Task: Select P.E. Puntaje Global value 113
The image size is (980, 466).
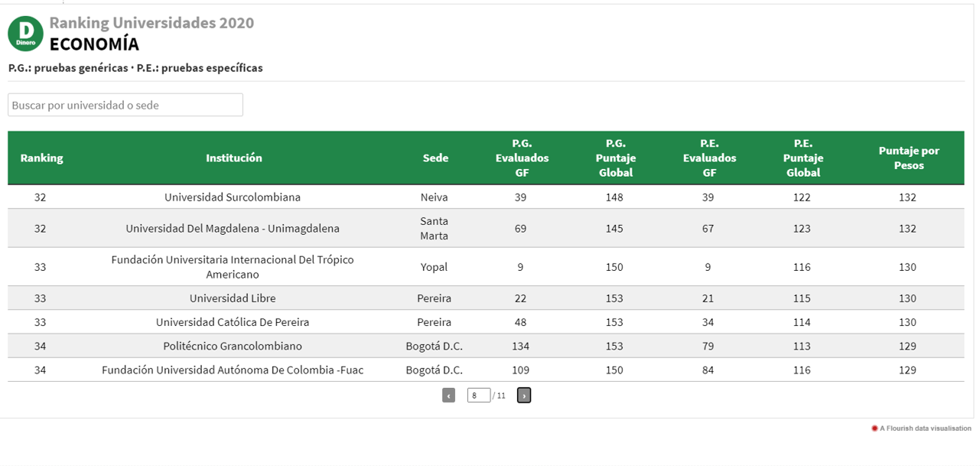Action: (x=802, y=347)
